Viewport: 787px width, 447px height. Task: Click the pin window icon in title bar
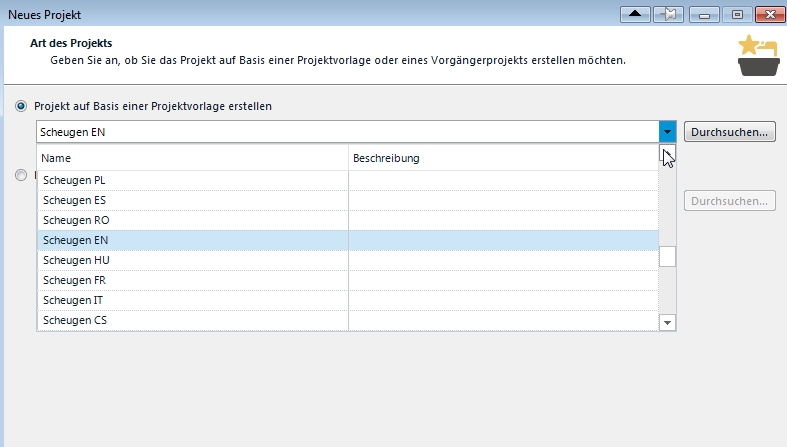pyautogui.click(x=669, y=14)
